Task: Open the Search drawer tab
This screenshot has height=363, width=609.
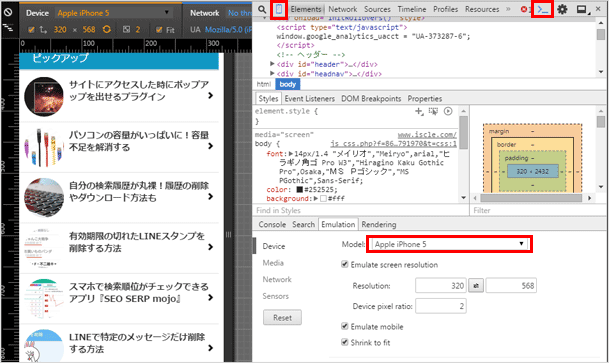Action: (303, 224)
